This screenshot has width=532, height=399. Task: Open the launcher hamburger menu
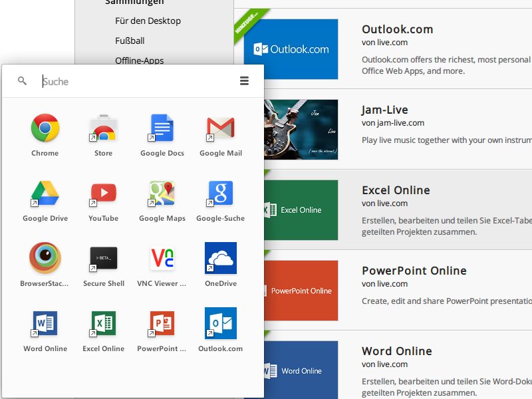pyautogui.click(x=244, y=80)
